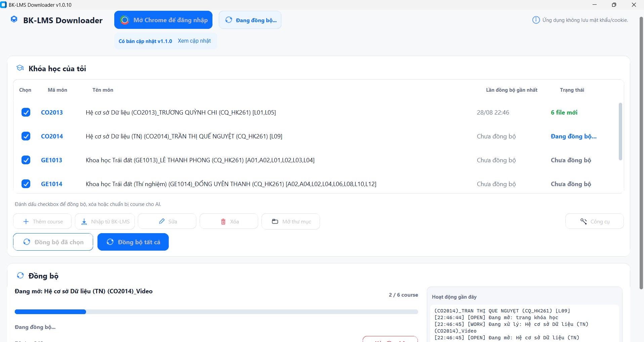
Task: Click sync icon on Đồng bộ đã chọn
Action: click(x=27, y=242)
